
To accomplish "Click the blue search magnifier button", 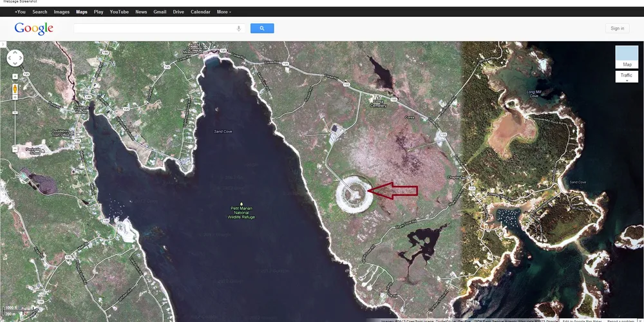I will click(262, 28).
